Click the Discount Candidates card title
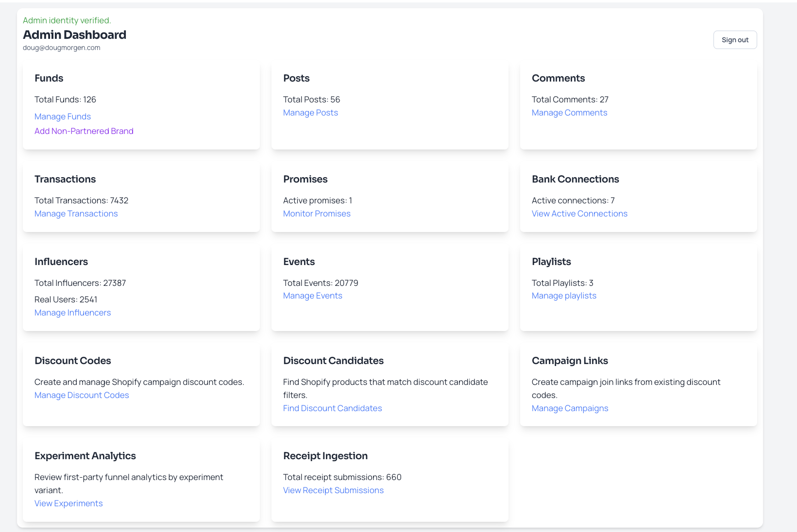 333,361
